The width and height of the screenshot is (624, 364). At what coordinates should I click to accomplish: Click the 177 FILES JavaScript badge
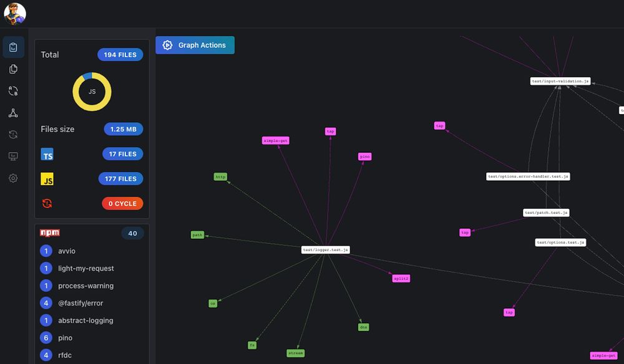click(120, 179)
